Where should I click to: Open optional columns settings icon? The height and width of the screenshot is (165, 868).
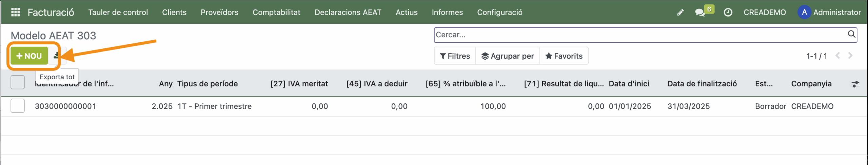coord(855,84)
